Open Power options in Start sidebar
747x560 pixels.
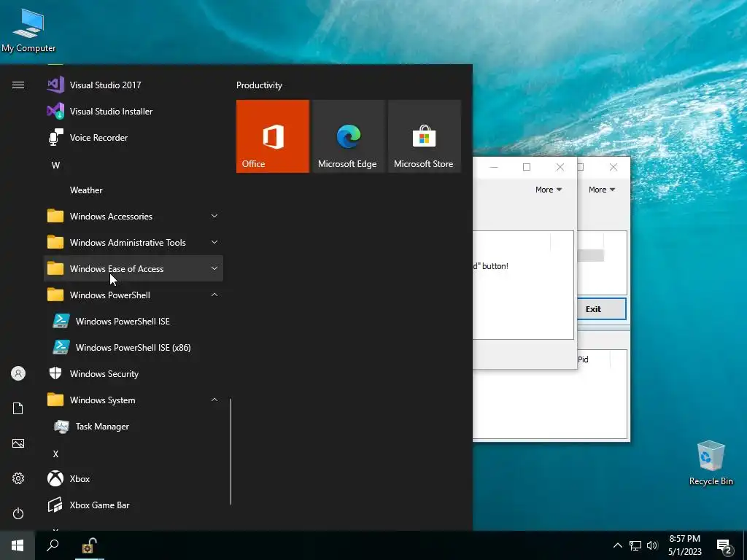coord(18,513)
